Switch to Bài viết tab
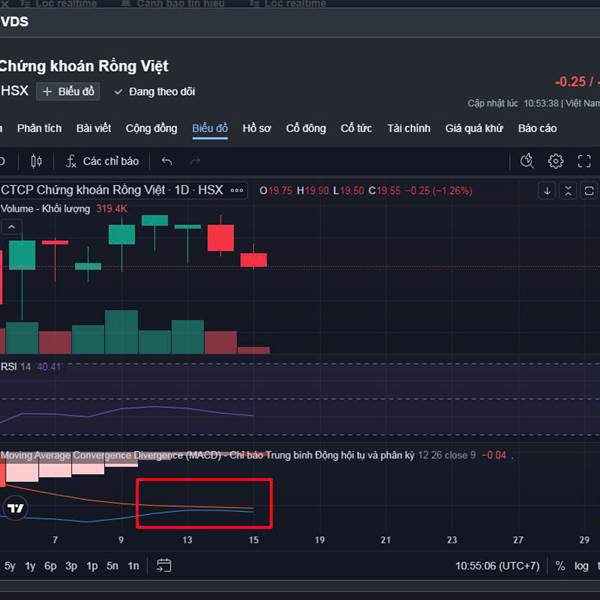 (x=94, y=128)
